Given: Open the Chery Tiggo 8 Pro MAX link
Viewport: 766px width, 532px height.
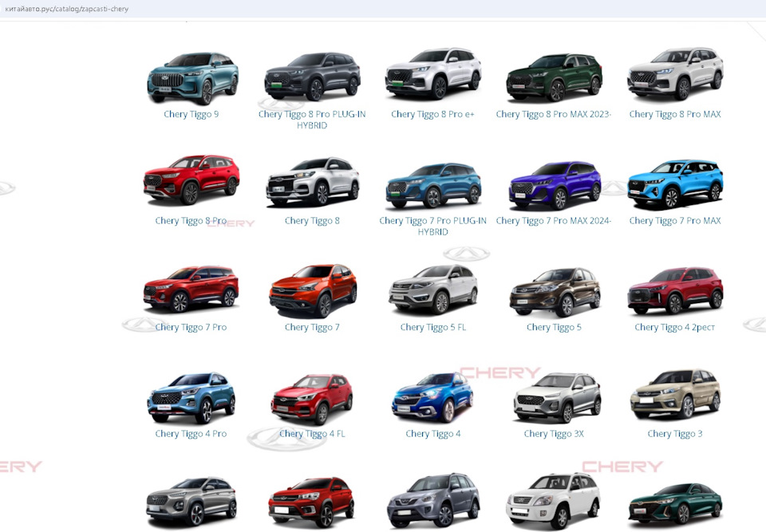Looking at the screenshot, I should pos(675,114).
